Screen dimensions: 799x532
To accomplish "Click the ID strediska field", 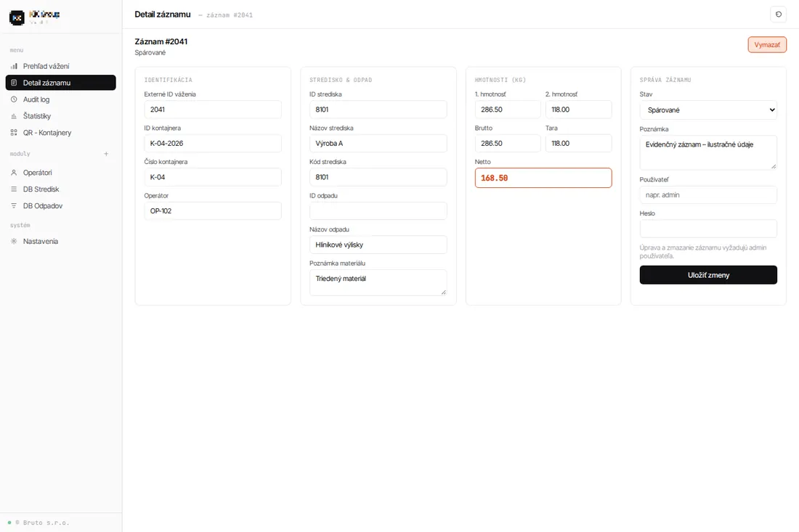I will [378, 110].
